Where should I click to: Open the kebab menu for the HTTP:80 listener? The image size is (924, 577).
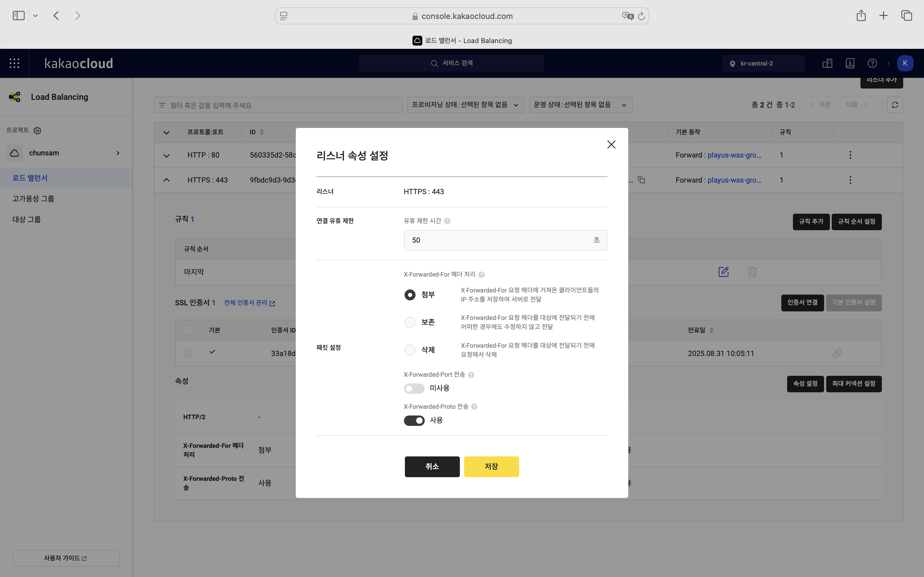850,155
